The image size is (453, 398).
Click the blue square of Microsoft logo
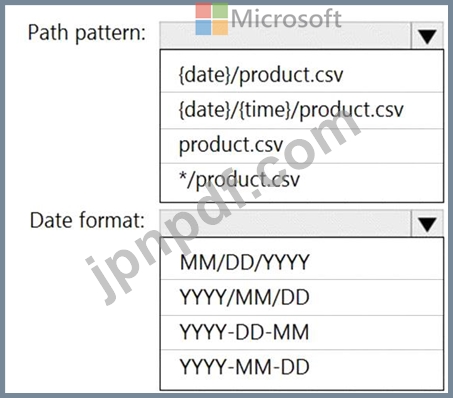pos(203,27)
